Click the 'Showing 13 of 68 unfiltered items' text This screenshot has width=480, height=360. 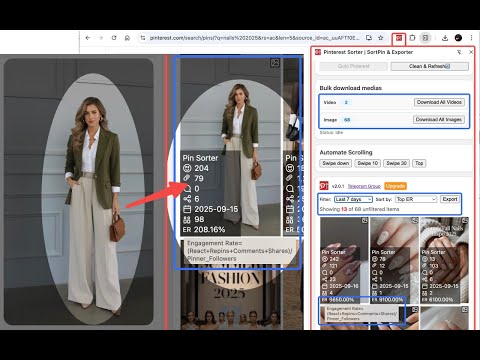359,209
